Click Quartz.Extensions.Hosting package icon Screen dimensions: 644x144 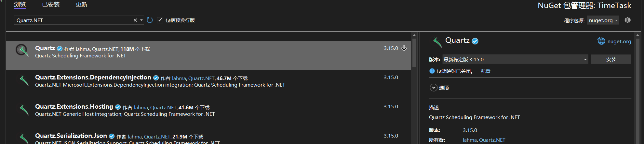pos(24,110)
